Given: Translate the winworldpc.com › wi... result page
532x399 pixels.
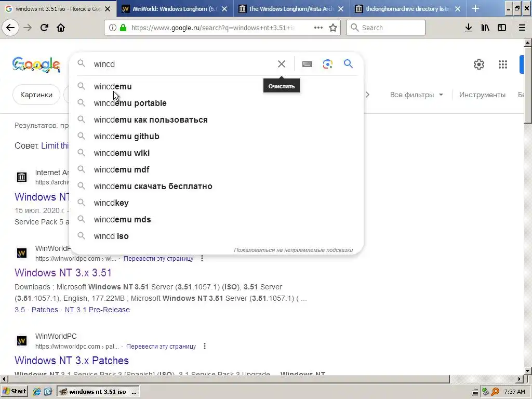Looking at the screenshot, I should coord(158,259).
